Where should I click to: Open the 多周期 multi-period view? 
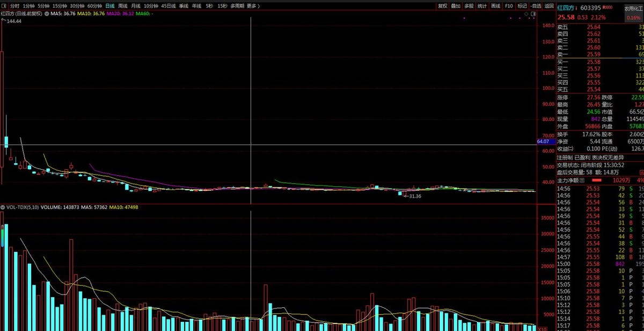click(237, 6)
